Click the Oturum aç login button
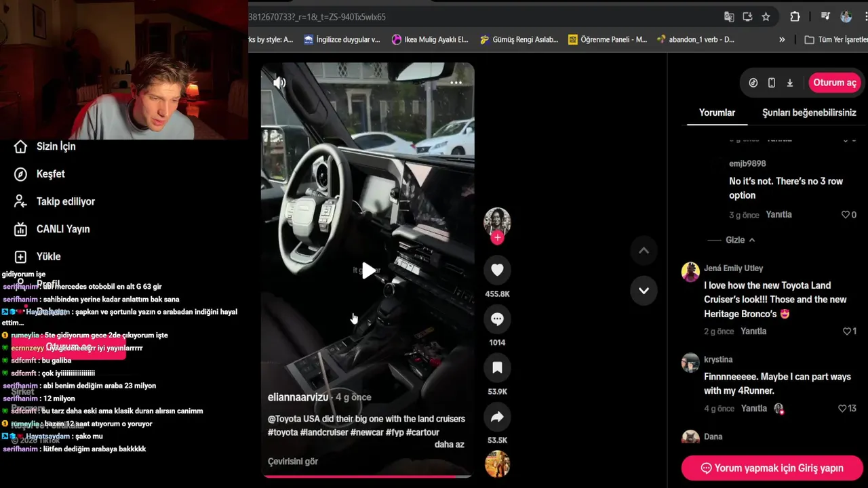The width and height of the screenshot is (868, 488). click(x=835, y=83)
